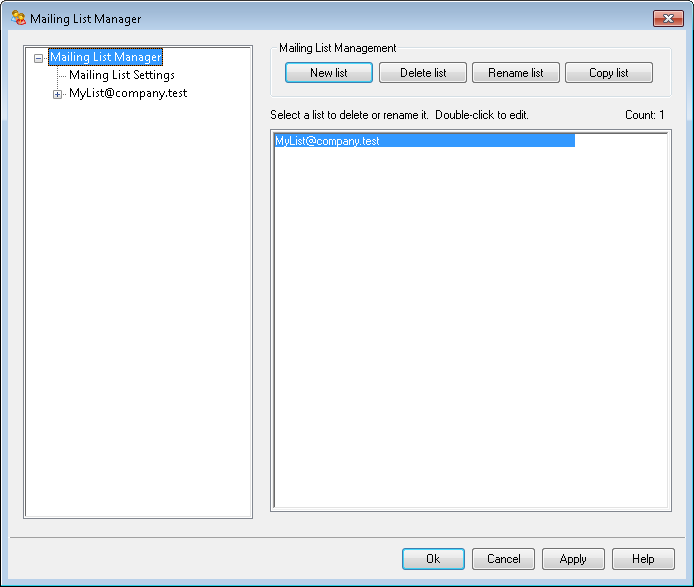Image resolution: width=694 pixels, height=587 pixels.
Task: Open Mailing List Settings in the tree
Action: click(121, 75)
